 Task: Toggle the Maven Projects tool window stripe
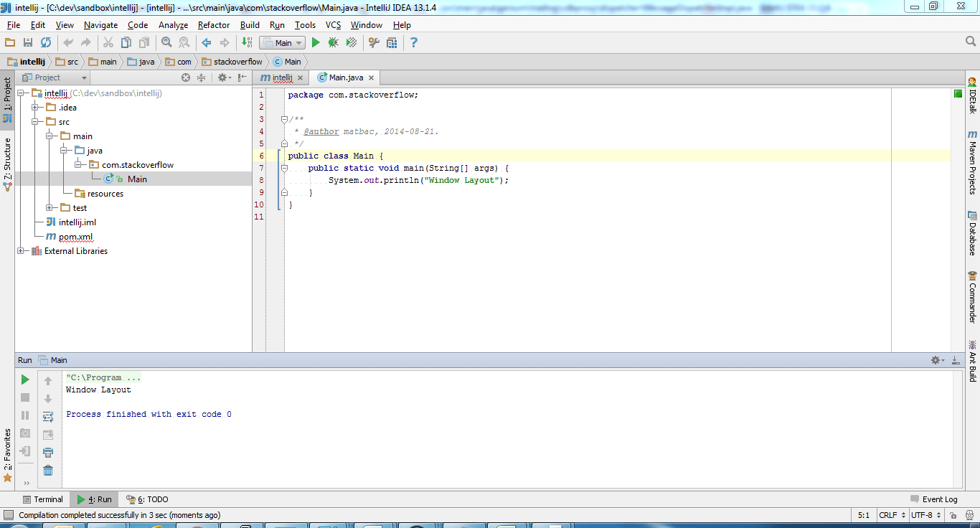click(973, 162)
